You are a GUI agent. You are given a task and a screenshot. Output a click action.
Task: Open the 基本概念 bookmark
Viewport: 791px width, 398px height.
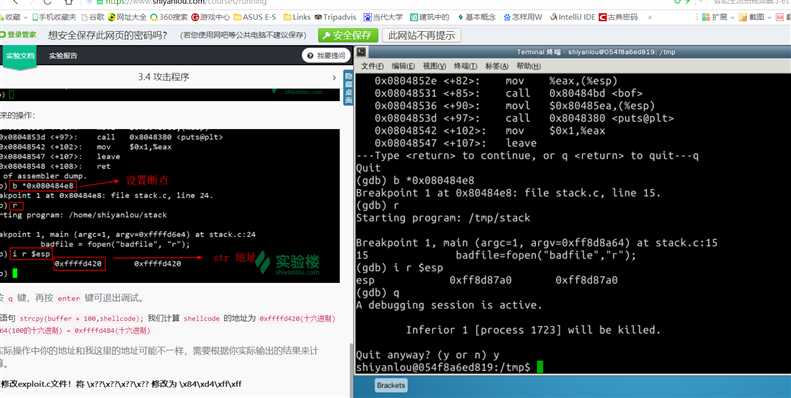(x=476, y=17)
